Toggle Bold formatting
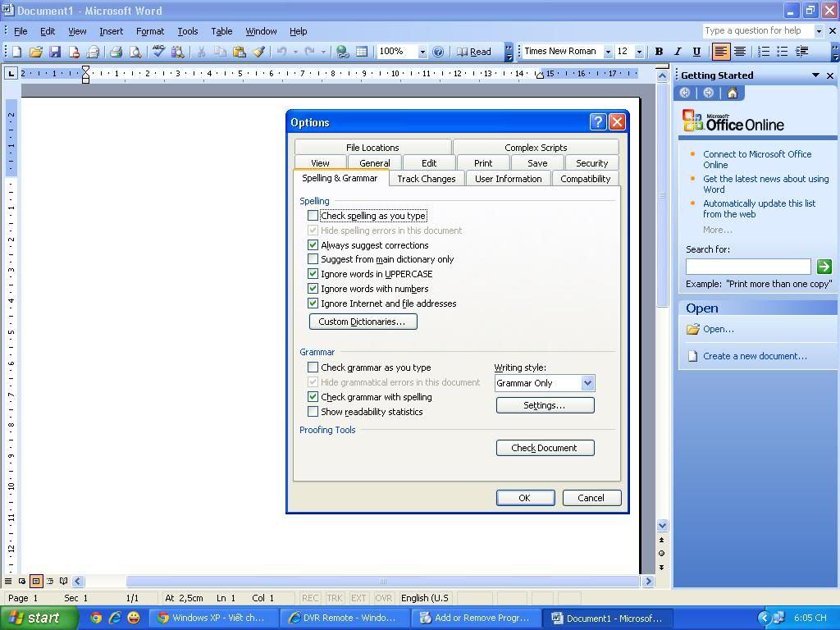This screenshot has height=630, width=840. (659, 52)
